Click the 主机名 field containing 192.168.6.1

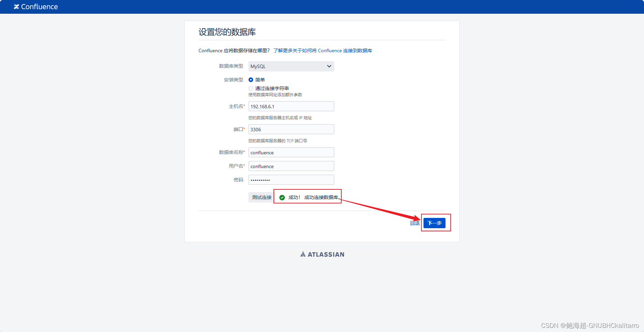click(x=291, y=106)
